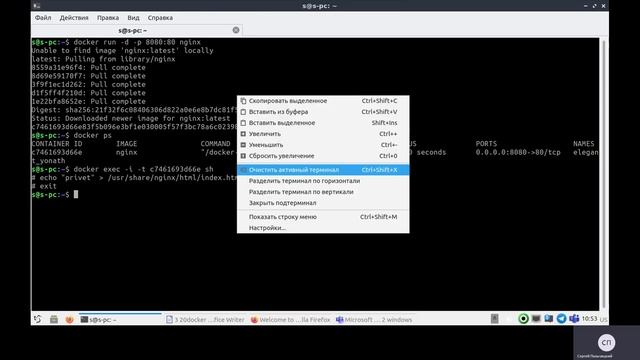Click the NAMES column header text
Screen dimensions: 640x360
pos(584,144)
